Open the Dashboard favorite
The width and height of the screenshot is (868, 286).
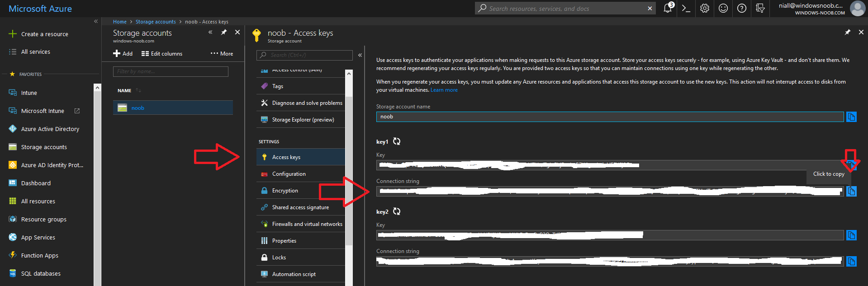pos(36,183)
